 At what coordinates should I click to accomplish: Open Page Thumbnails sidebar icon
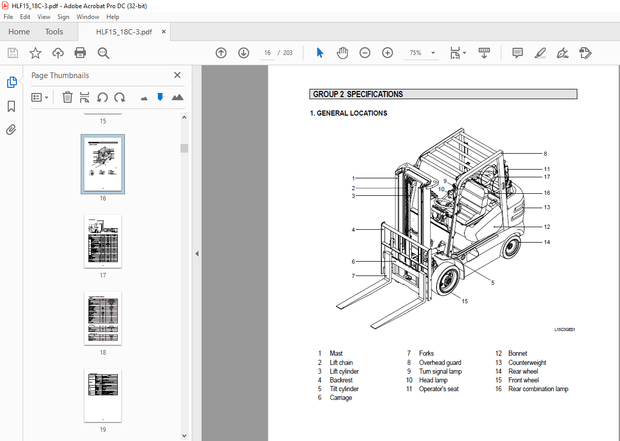11,82
